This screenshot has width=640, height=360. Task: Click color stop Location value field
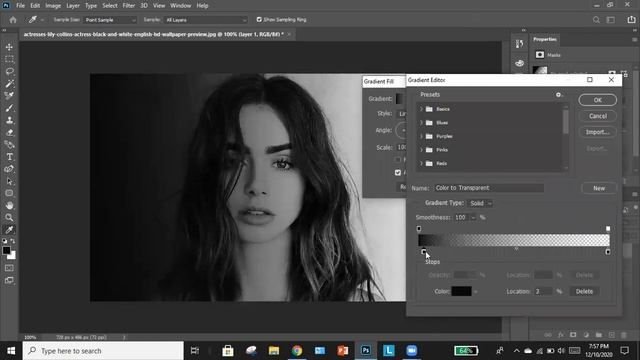(x=543, y=291)
